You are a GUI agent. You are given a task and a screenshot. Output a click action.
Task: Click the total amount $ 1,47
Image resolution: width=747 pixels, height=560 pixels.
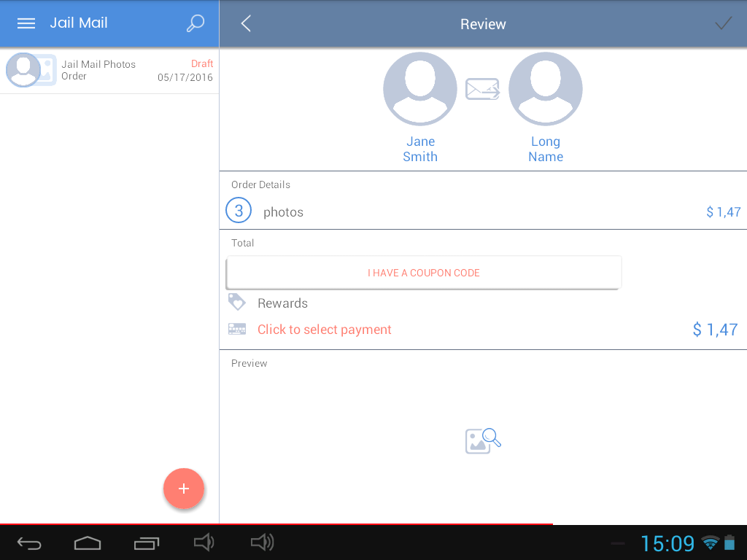pyautogui.click(x=715, y=330)
